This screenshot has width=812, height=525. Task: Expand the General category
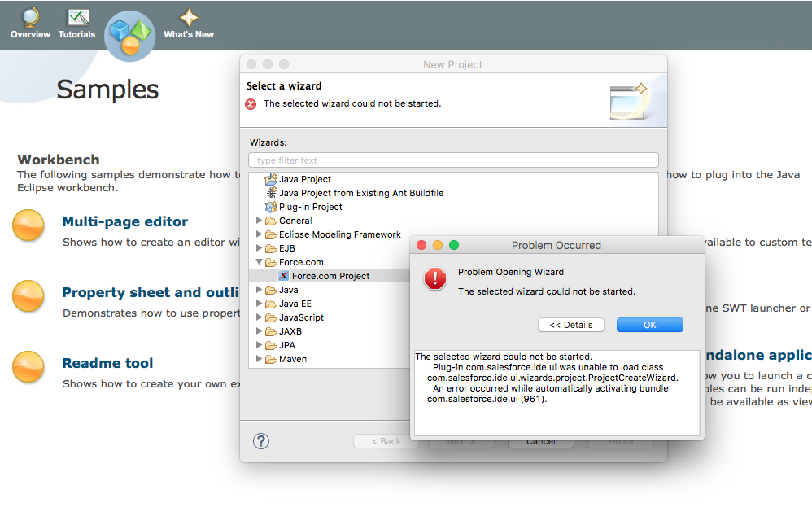click(x=259, y=221)
